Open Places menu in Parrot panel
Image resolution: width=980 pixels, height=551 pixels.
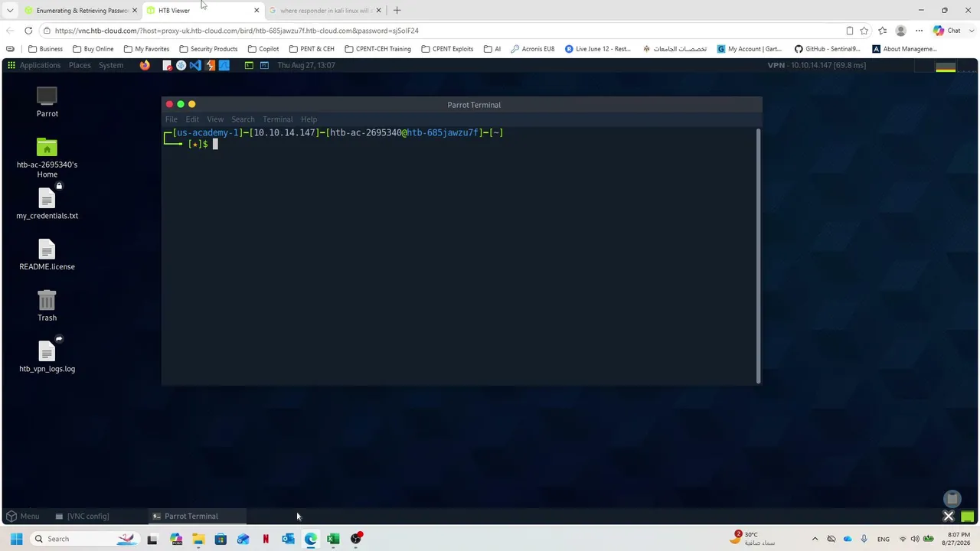click(x=80, y=65)
